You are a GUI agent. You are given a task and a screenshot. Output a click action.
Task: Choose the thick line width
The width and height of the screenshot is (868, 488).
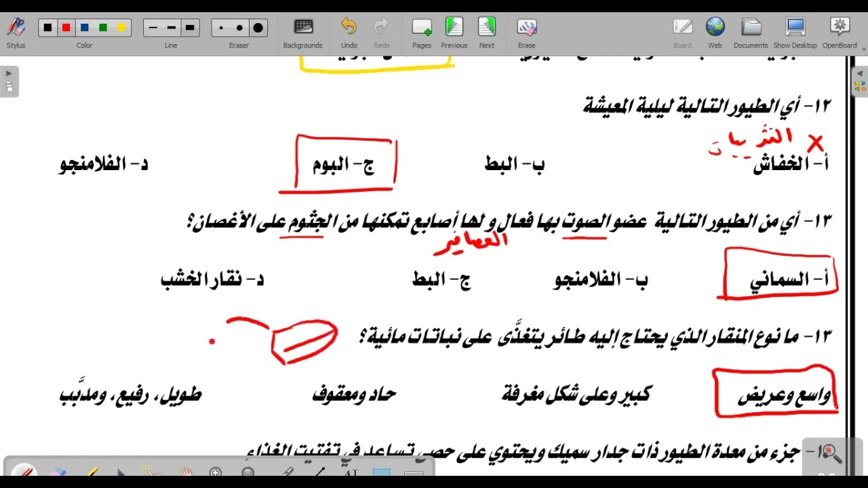tap(190, 28)
